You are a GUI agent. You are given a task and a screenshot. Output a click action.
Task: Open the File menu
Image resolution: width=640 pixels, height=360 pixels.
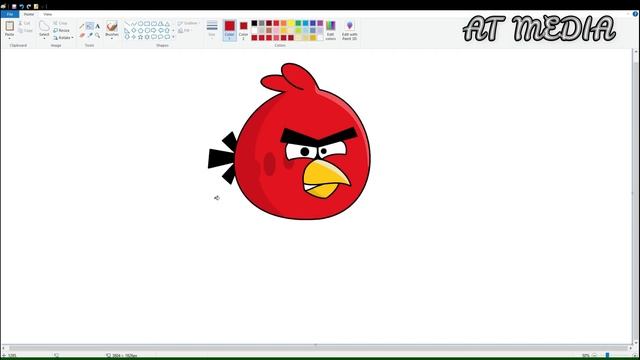pyautogui.click(x=10, y=14)
